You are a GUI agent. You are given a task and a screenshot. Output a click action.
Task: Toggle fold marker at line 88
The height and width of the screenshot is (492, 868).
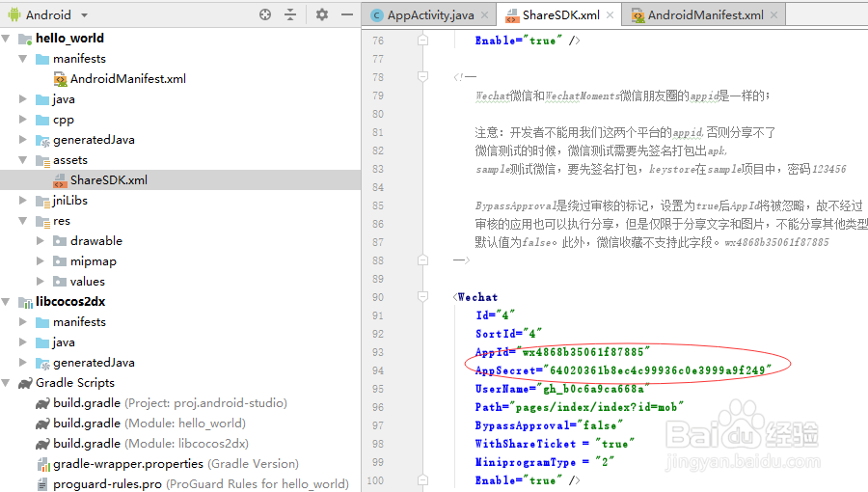click(x=423, y=260)
